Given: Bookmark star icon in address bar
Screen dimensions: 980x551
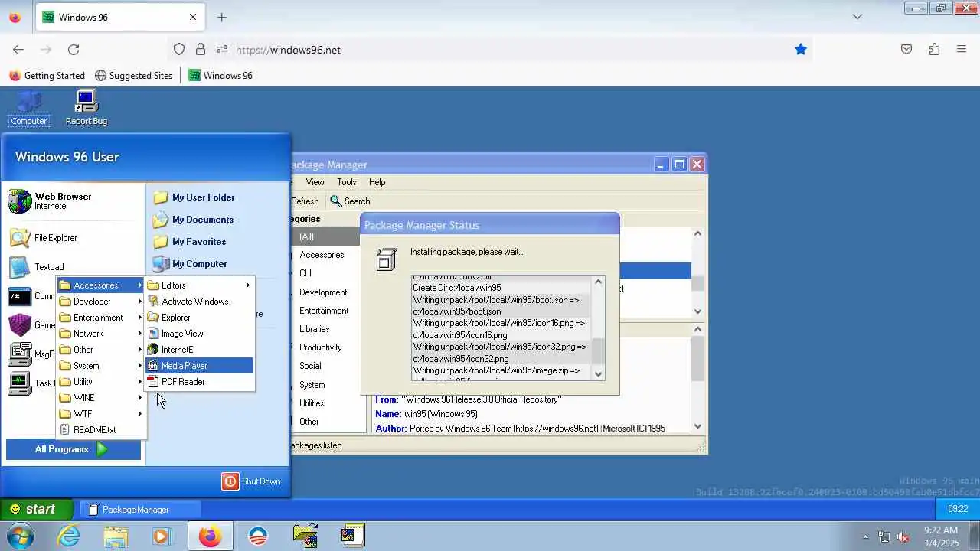Looking at the screenshot, I should [801, 50].
